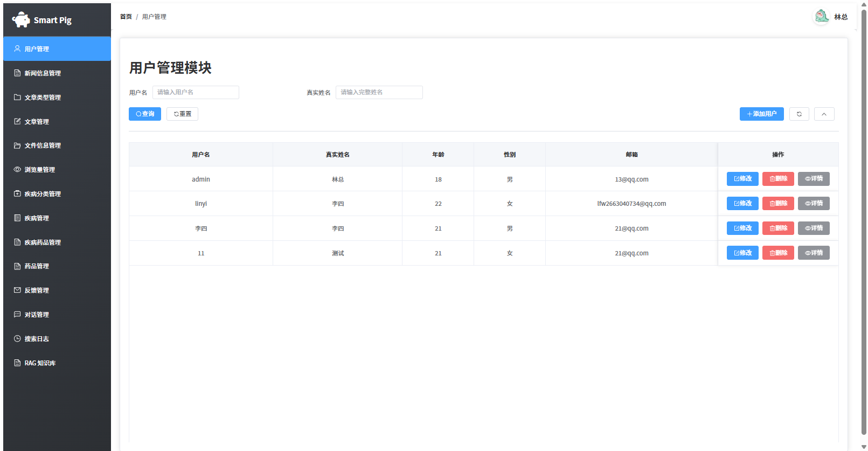868x451 pixels.
Task: Go to 首页 via the breadcrumb
Action: [x=126, y=17]
